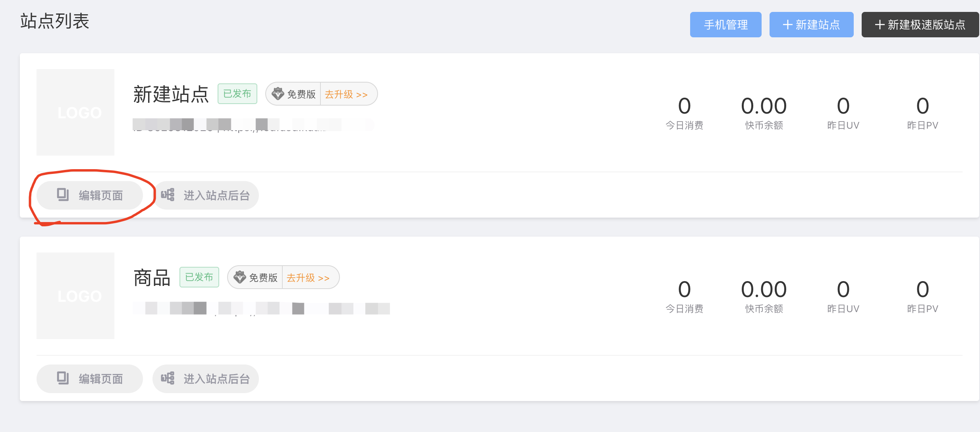The height and width of the screenshot is (432, 980).
Task: Click the LOGO thumbnail of 商品
Action: click(x=75, y=296)
